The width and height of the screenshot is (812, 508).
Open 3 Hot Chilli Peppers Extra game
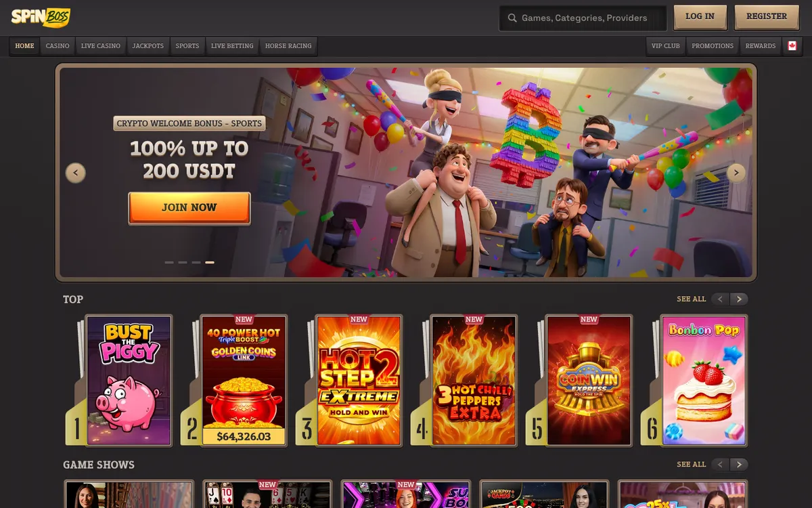click(x=474, y=380)
